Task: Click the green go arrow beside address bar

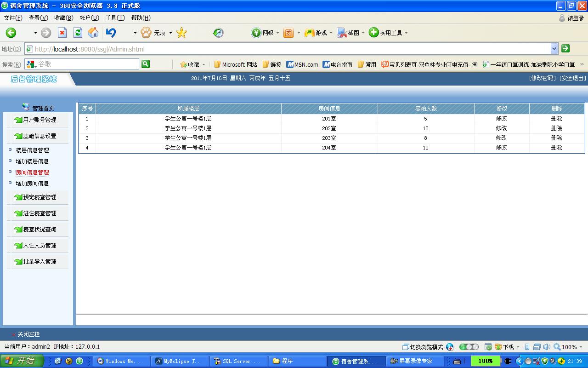Action: [x=565, y=48]
